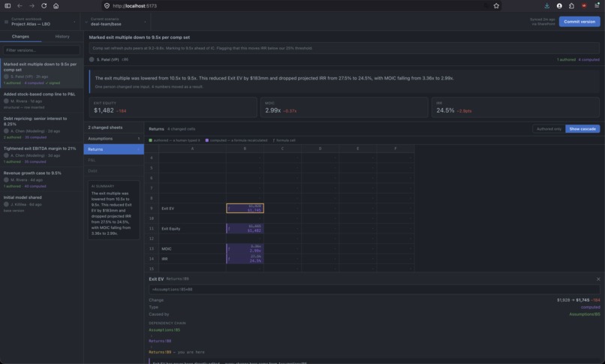This screenshot has width=605, height=364.
Task: Click column header F in the grid
Action: click(396, 149)
